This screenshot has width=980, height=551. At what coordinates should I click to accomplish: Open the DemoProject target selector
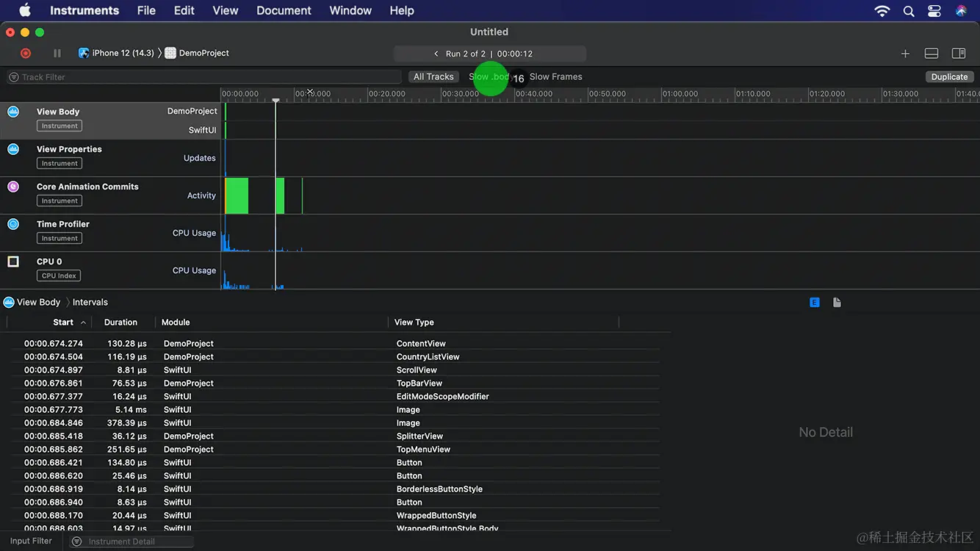pyautogui.click(x=197, y=53)
